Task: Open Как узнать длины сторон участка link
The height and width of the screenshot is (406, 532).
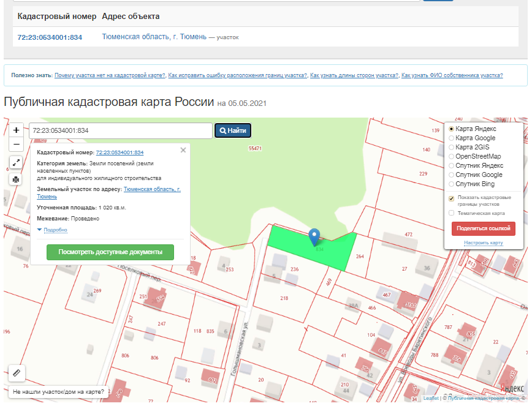Action: [x=354, y=75]
